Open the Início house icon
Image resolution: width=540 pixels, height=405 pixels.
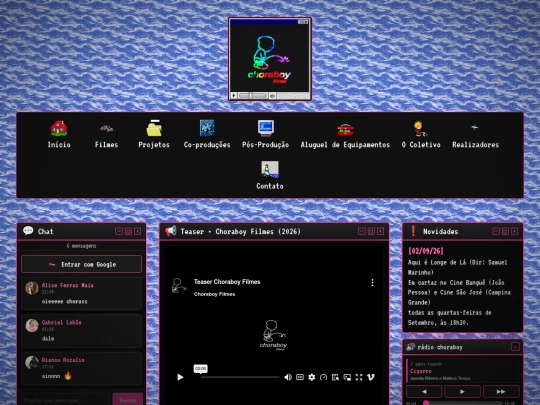[x=59, y=128]
